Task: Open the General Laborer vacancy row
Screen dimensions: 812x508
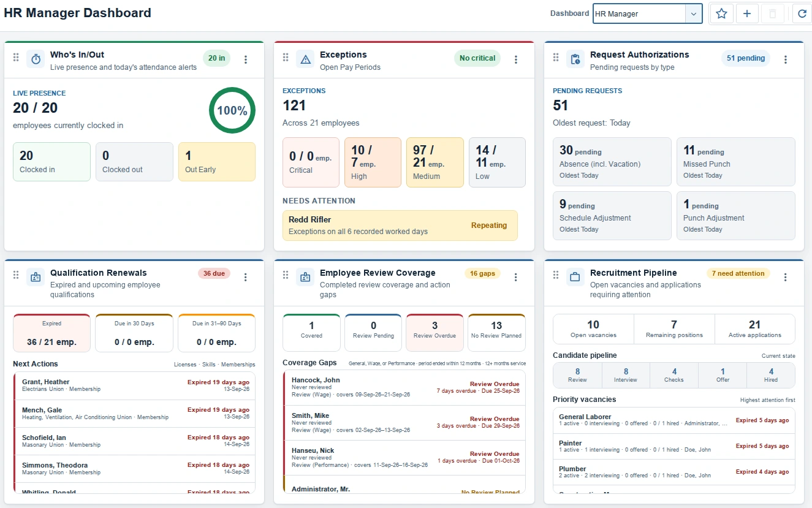Action: point(674,420)
